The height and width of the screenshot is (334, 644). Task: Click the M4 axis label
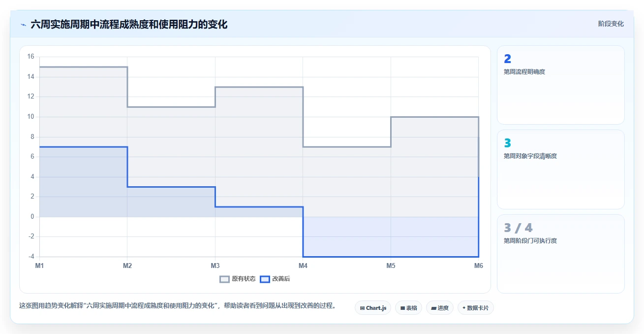303,266
